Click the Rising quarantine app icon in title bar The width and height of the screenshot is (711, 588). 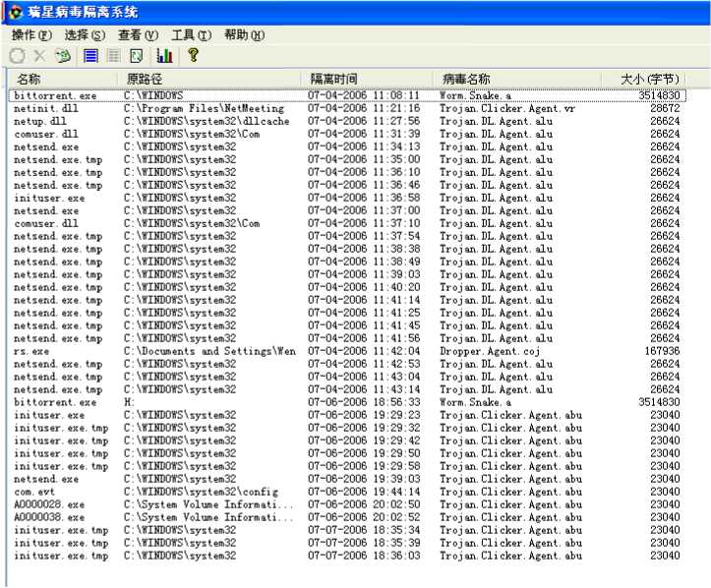click(x=16, y=12)
